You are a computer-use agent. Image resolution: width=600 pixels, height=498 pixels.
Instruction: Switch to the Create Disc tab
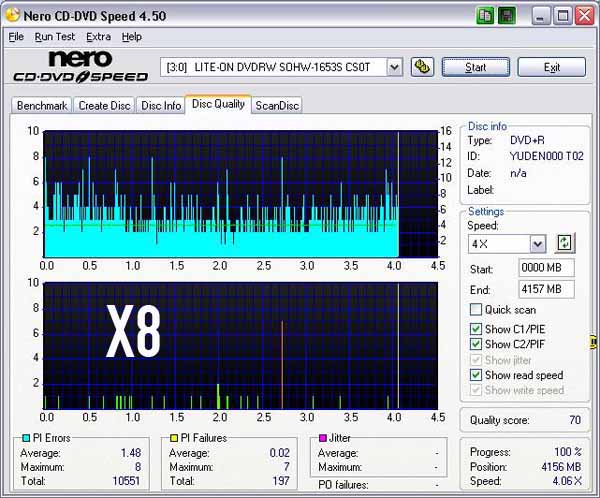[x=104, y=105]
